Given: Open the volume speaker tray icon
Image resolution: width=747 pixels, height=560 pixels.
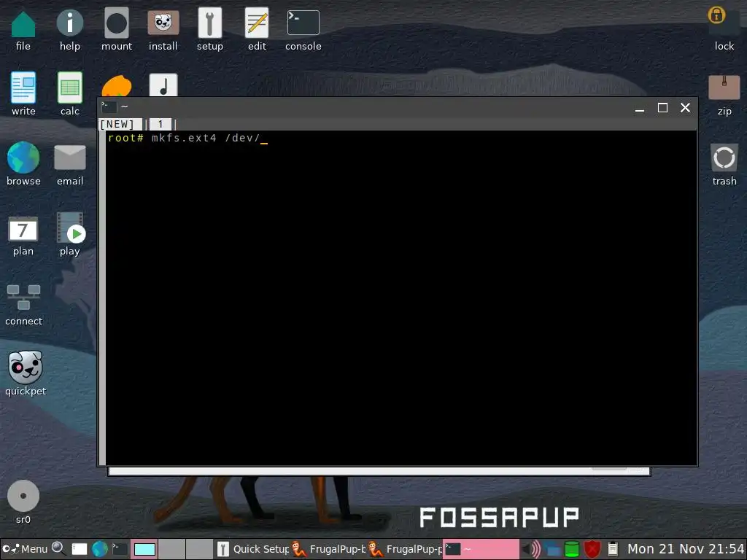Looking at the screenshot, I should pyautogui.click(x=531, y=549).
